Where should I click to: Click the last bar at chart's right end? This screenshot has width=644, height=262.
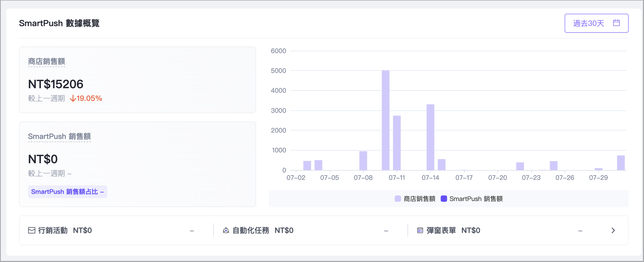(621, 163)
